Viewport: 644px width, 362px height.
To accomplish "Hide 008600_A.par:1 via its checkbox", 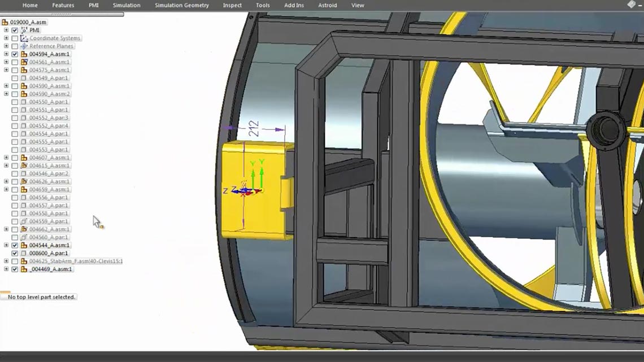I will click(x=15, y=254).
